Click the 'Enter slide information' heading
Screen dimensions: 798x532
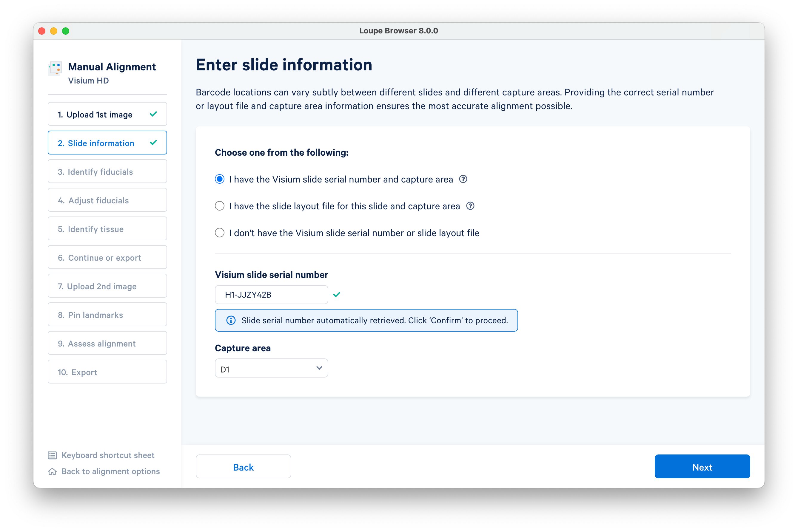coord(284,65)
